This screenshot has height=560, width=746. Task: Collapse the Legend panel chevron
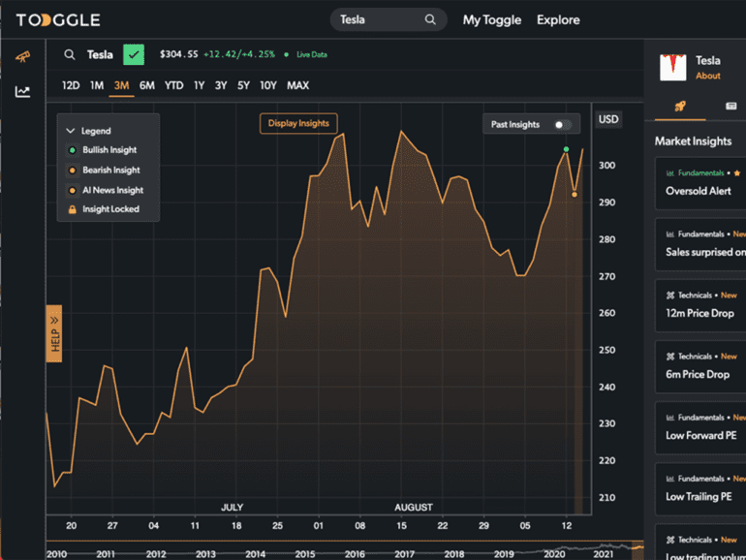71,131
